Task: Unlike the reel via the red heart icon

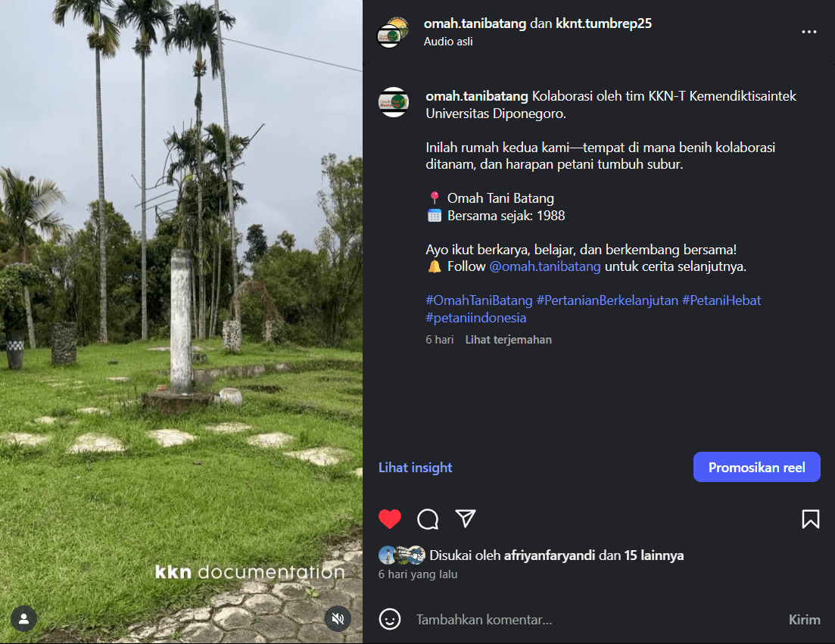Action: point(390,519)
